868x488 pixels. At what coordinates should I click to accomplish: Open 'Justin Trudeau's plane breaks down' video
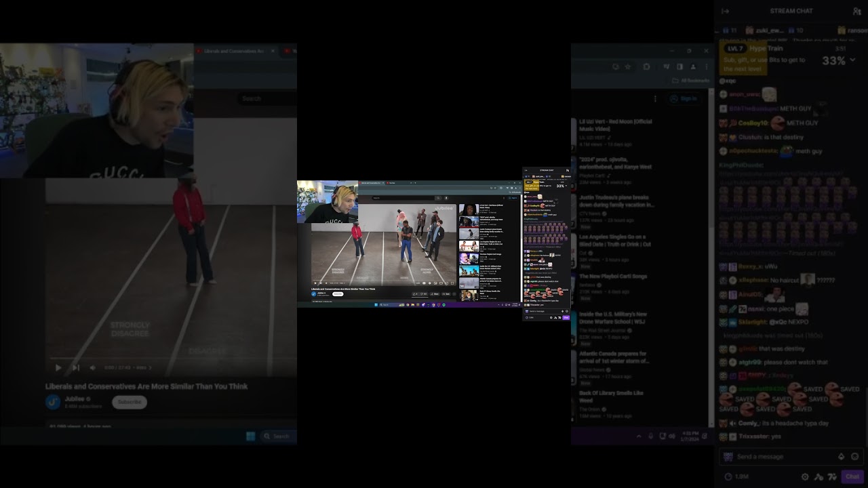tap(616, 201)
